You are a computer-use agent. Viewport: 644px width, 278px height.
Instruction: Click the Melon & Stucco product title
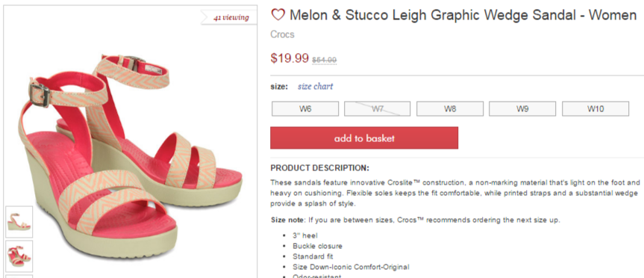(x=463, y=15)
